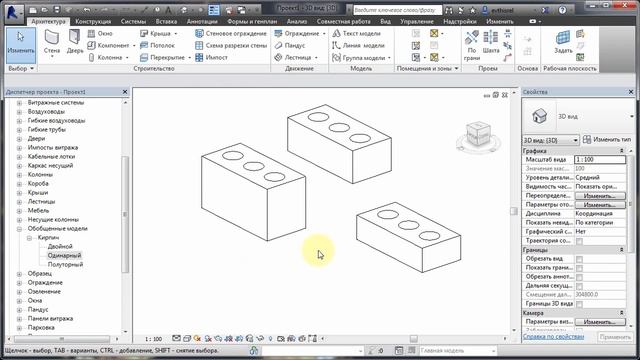This screenshot has width=640, height=360.
Task: Switch to the Конструкция ribbon tab
Action: [x=93, y=21]
